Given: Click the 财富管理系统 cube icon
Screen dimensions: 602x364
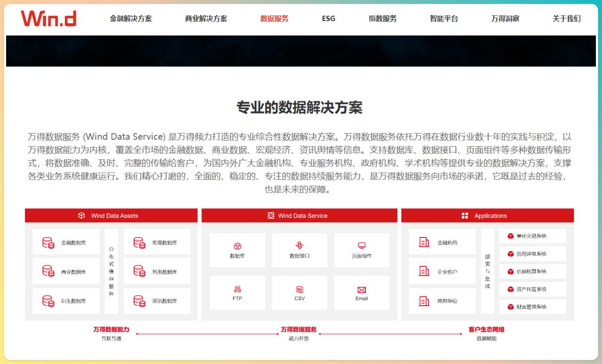Looking at the screenshot, I should [x=511, y=307].
